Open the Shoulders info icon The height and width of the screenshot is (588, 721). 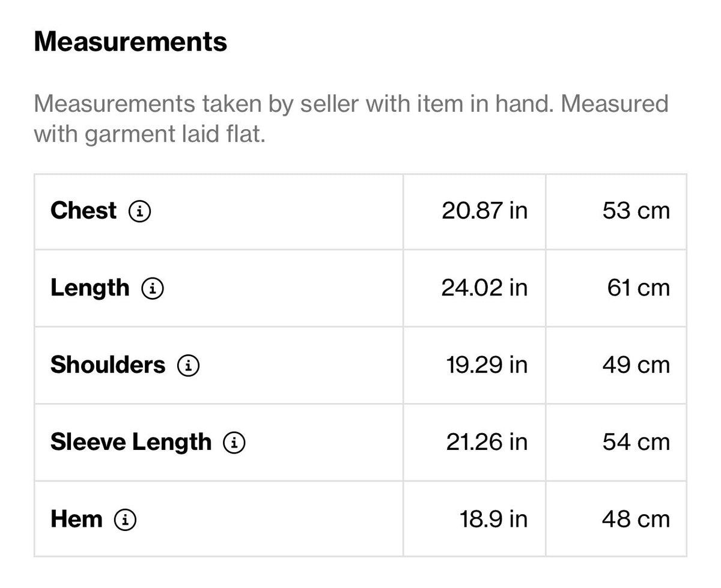pyautogui.click(x=188, y=366)
